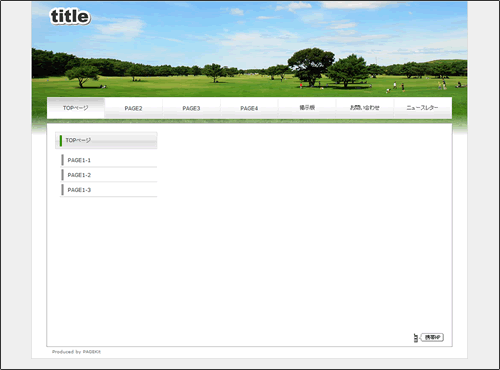Open the TOPページ tab in navigation bar
Viewport: 500px width, 370px height.
point(76,108)
